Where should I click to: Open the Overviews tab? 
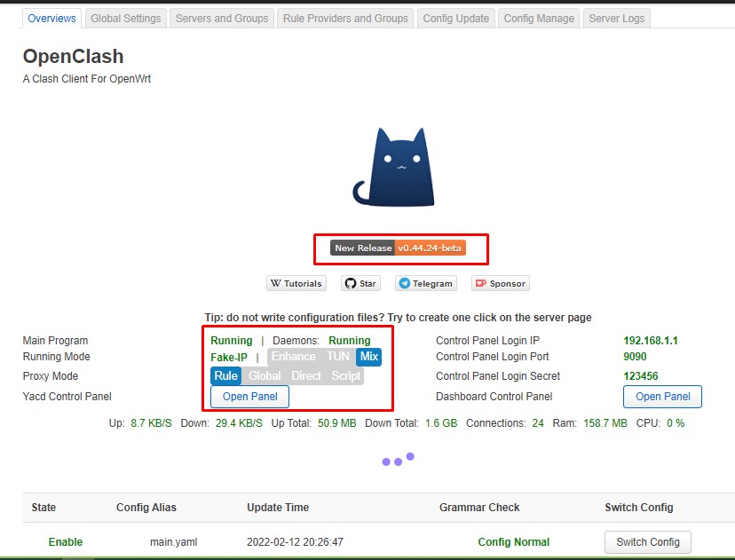[51, 19]
